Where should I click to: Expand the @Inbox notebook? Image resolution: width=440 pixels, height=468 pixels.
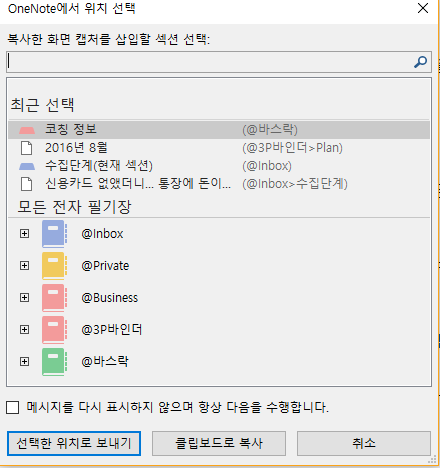pos(24,234)
